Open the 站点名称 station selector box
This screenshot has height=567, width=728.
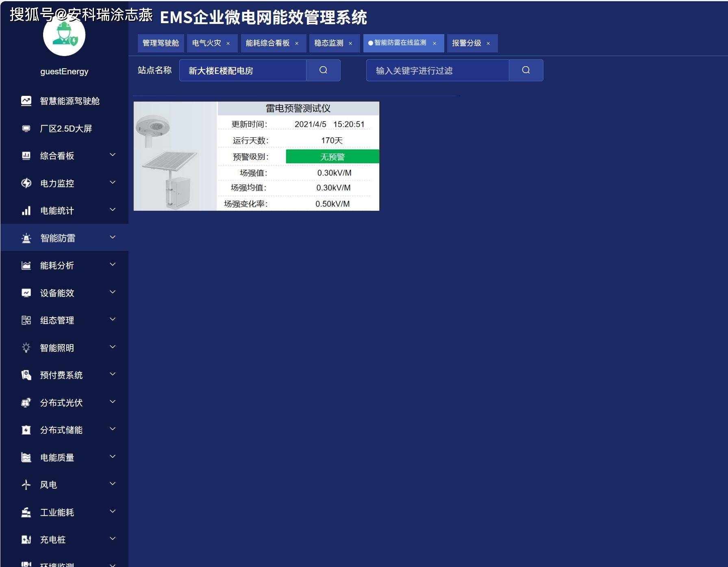point(243,71)
